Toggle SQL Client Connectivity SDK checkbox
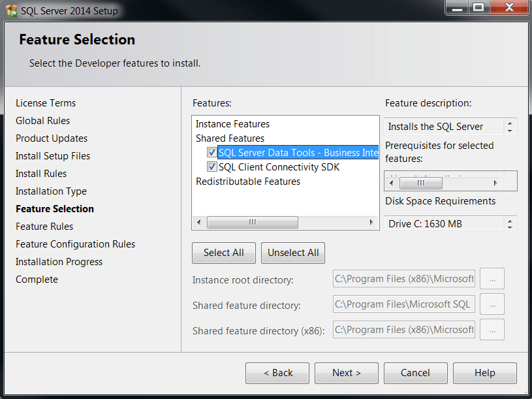The width and height of the screenshot is (532, 399). (x=211, y=167)
